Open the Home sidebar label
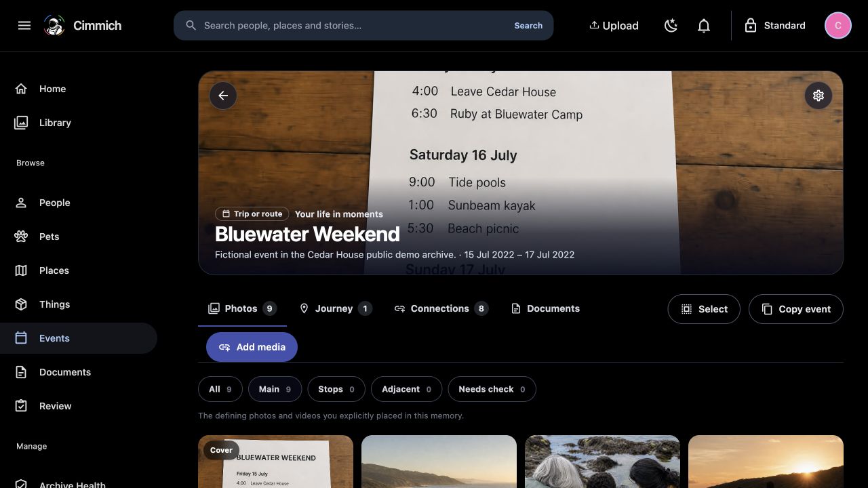Screen dimensions: 868x488 [52, 89]
